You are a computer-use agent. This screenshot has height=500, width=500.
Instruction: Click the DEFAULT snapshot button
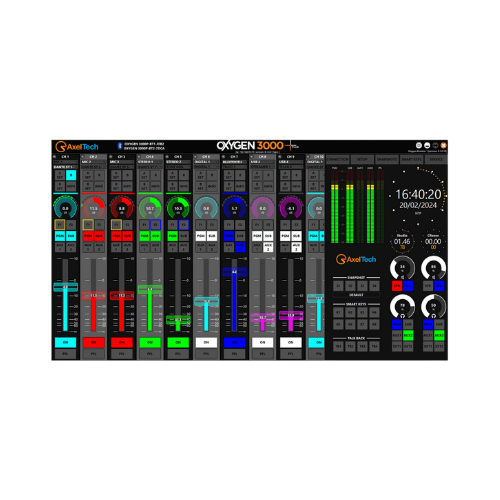click(x=356, y=295)
